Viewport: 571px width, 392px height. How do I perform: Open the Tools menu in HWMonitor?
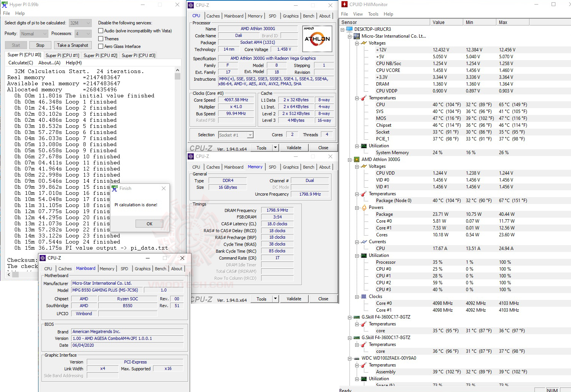tap(373, 14)
